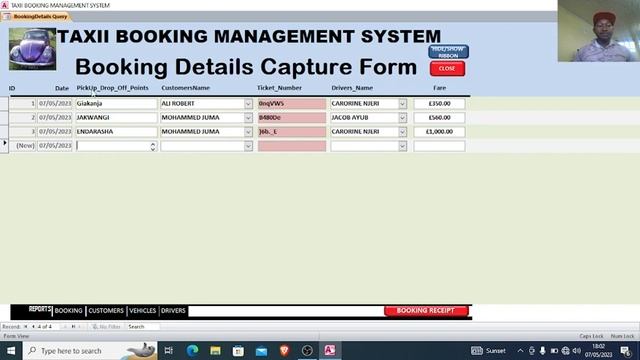The image size is (640, 360).
Task: Click the Microsoft Access taskbar icon
Action: coord(330,351)
